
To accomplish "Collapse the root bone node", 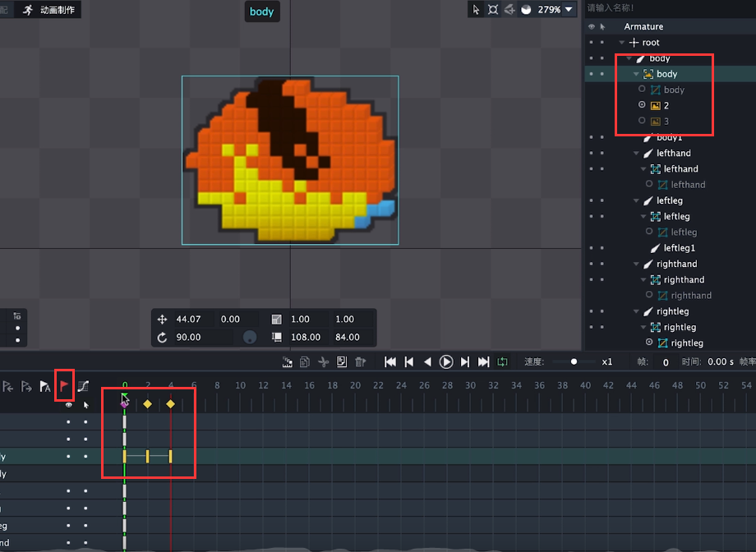I will pos(621,43).
